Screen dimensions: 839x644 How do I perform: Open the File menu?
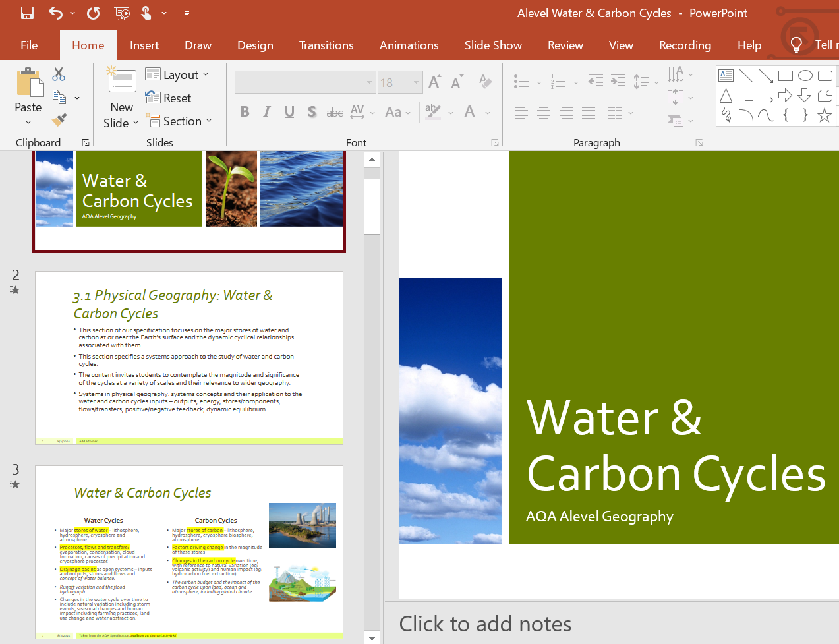[x=29, y=45]
